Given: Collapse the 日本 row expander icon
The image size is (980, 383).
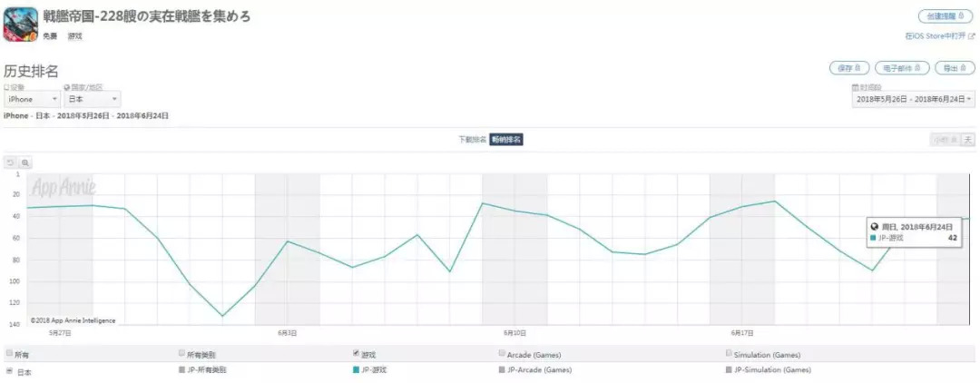Looking at the screenshot, I should click(9, 370).
